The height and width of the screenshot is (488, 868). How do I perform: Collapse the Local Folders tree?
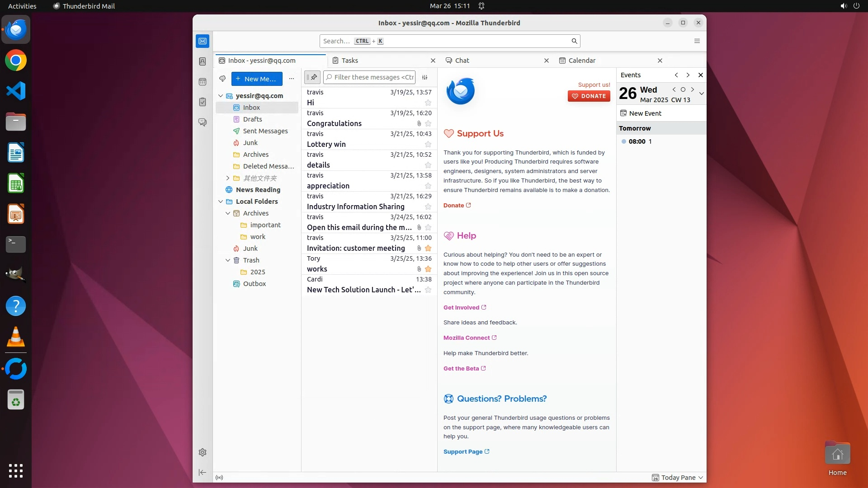[221, 202]
